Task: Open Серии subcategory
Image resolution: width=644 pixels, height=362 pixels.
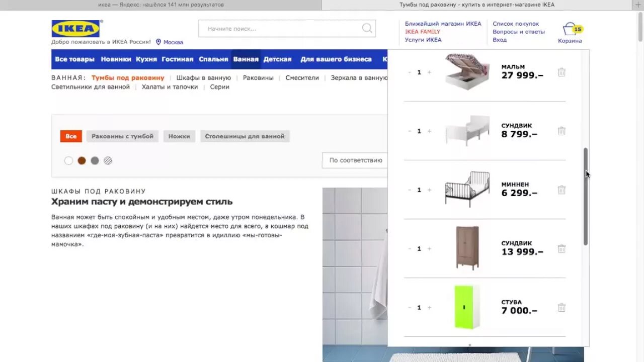Action: tap(220, 87)
